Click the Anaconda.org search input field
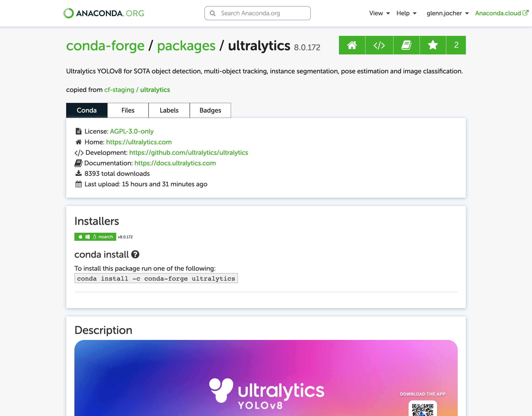 pos(257,13)
